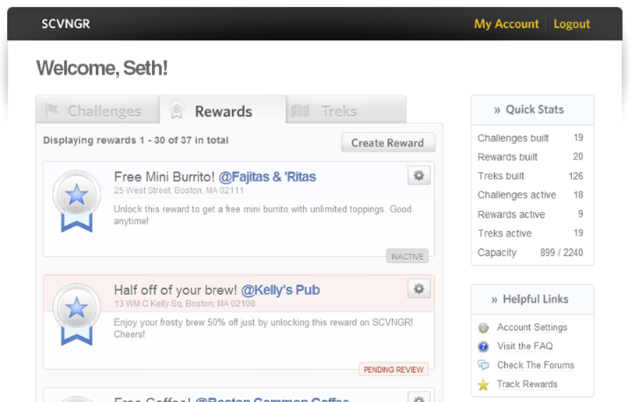Click the SCVNGR logo

click(x=66, y=24)
